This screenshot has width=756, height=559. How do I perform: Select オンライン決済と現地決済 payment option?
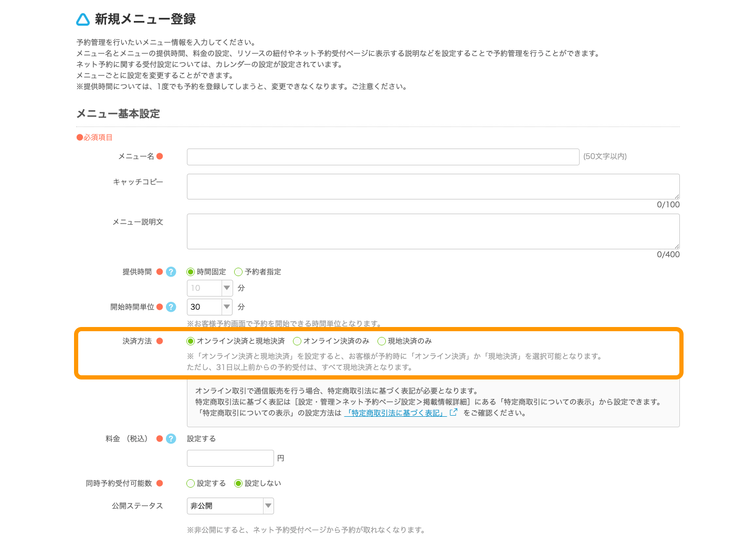(x=191, y=341)
